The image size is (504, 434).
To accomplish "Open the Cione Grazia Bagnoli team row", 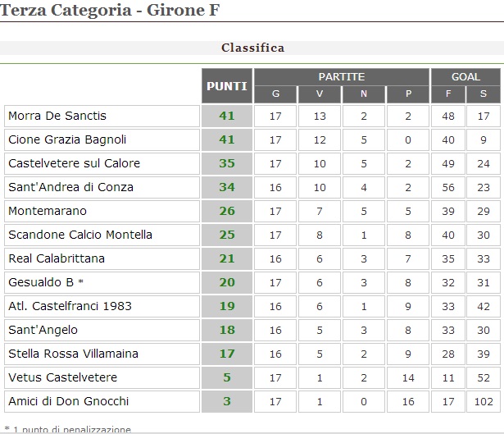I will [x=67, y=139].
